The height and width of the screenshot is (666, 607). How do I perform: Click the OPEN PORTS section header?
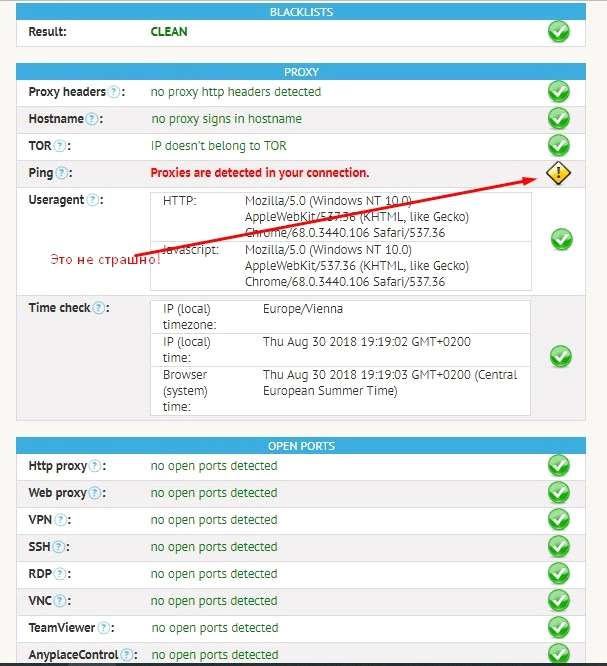point(301,445)
